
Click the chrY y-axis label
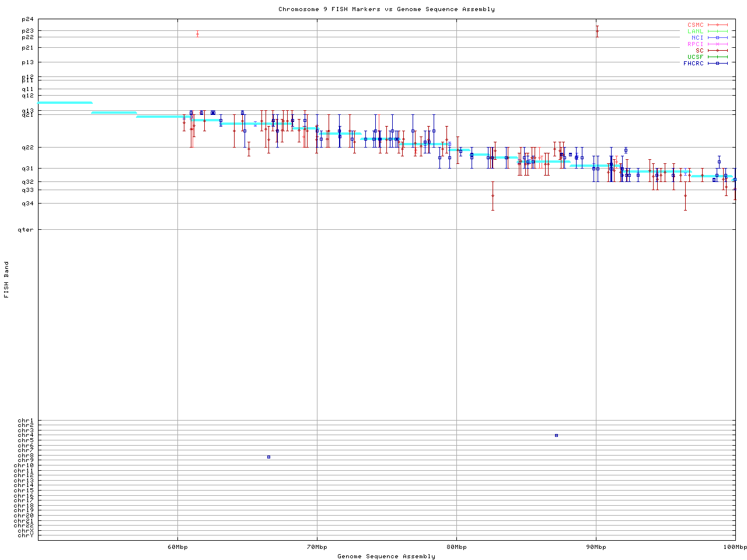coord(26,535)
